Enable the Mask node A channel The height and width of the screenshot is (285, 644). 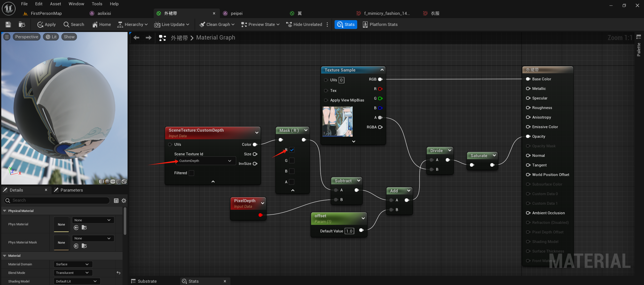(292, 182)
